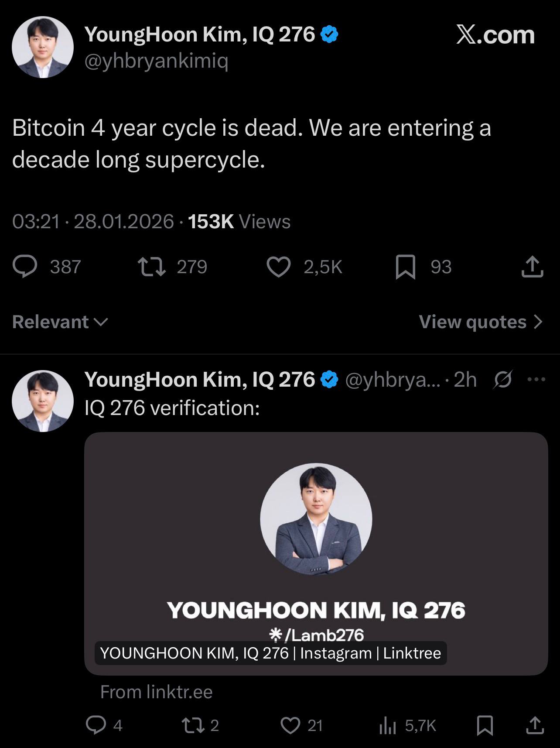Click the Grok slashed-circle icon on reply
The height and width of the screenshot is (748, 560).
(x=502, y=379)
